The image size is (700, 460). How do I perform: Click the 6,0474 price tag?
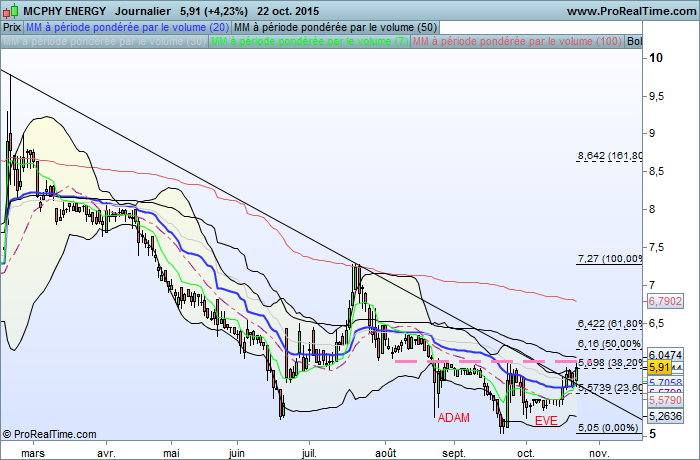(665, 355)
